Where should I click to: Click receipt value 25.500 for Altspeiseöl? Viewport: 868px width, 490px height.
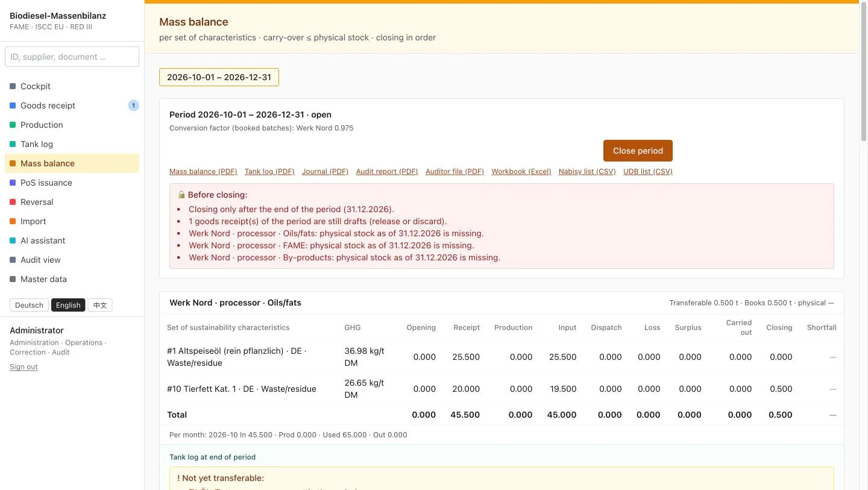[x=466, y=357]
